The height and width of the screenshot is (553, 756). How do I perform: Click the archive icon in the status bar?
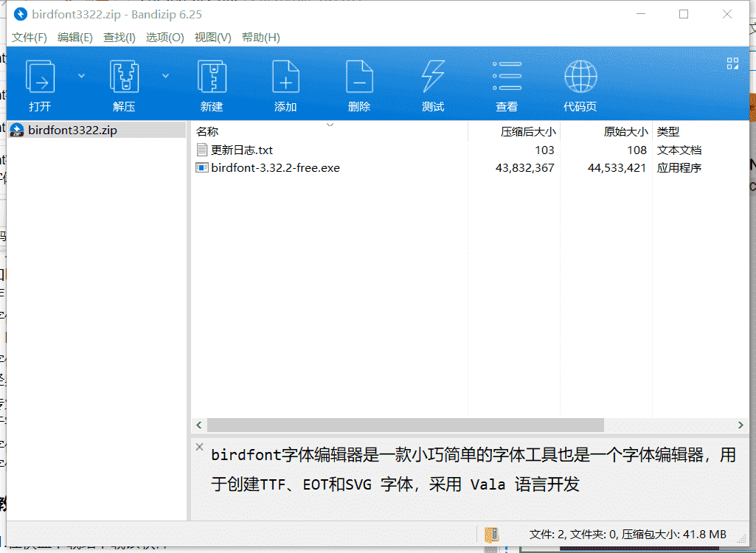pyautogui.click(x=491, y=535)
